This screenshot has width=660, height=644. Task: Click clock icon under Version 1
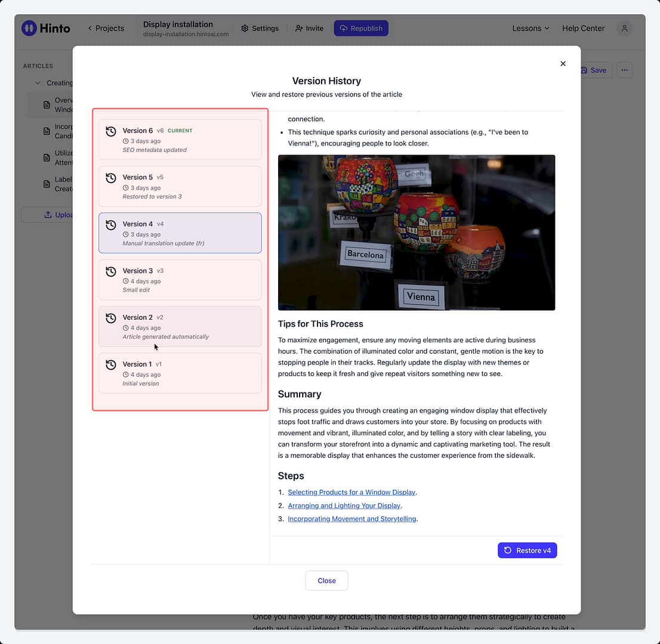pyautogui.click(x=125, y=375)
